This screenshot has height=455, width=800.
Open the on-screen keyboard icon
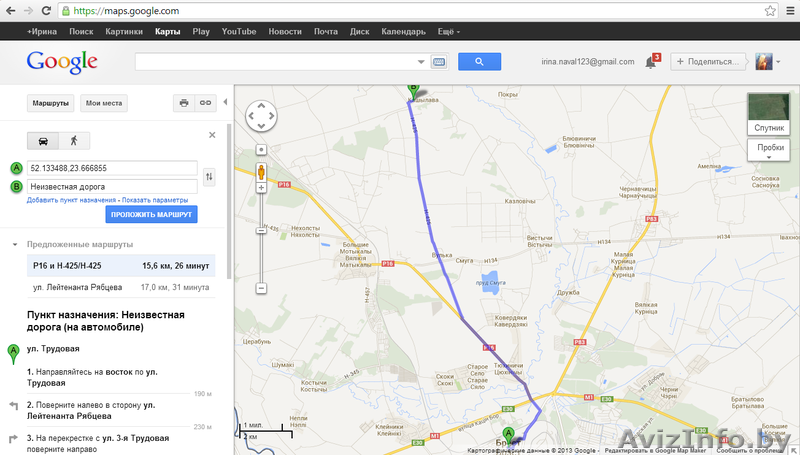(438, 62)
